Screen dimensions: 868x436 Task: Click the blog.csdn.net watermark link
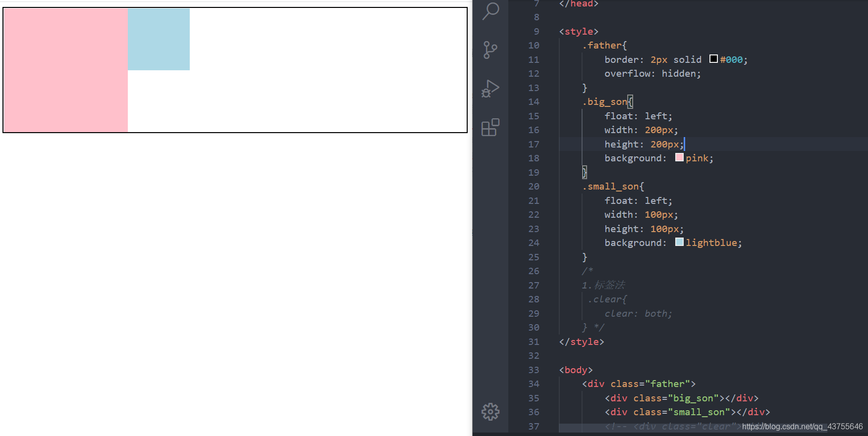[802, 427]
